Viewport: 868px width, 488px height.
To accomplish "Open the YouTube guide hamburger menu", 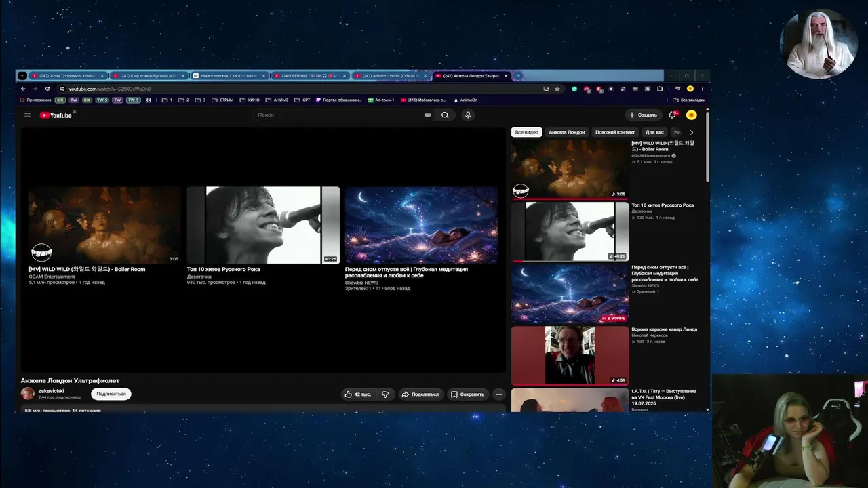I will [x=27, y=115].
